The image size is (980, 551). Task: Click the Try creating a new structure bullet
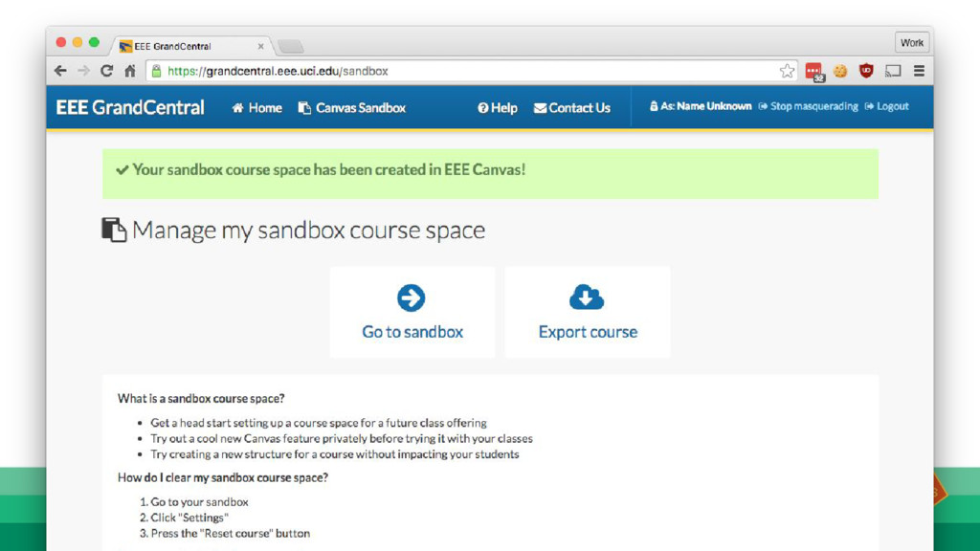point(335,454)
